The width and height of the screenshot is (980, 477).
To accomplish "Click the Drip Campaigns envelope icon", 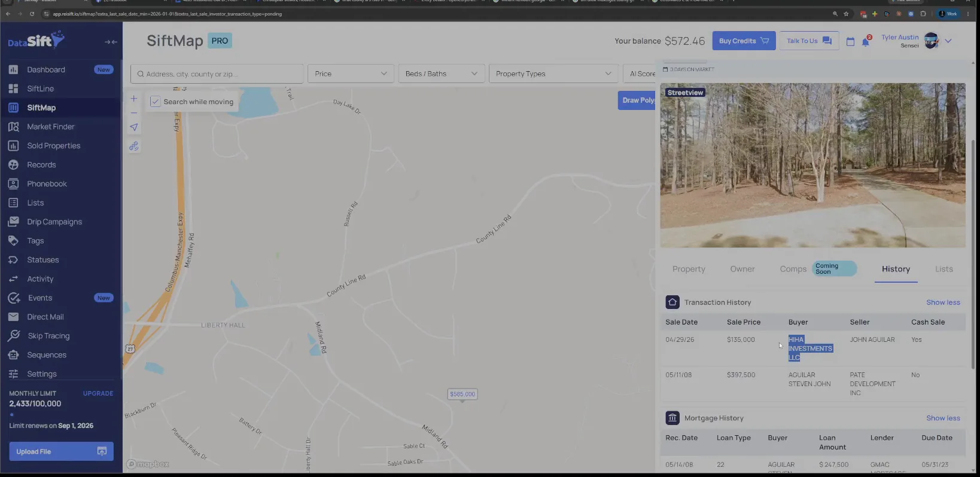I will click(13, 222).
